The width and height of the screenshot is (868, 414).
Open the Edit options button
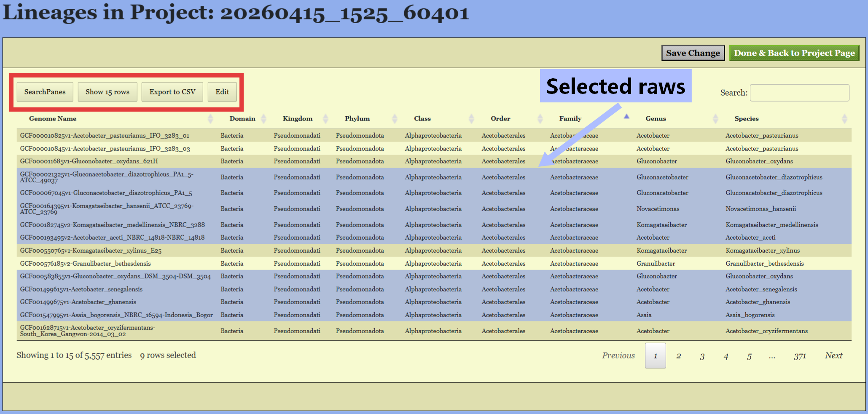(222, 92)
